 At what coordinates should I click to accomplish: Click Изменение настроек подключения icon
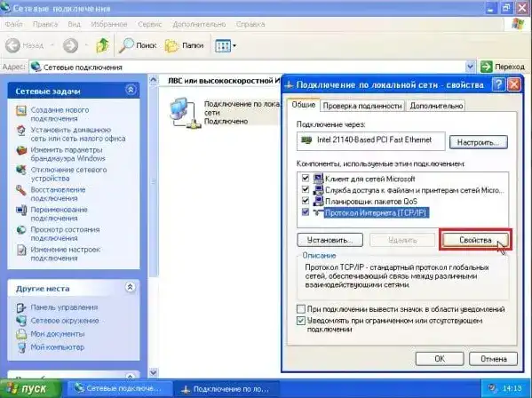point(21,250)
